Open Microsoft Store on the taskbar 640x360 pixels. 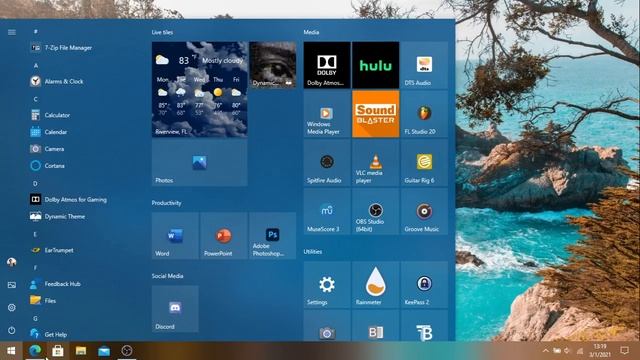[x=58, y=351]
